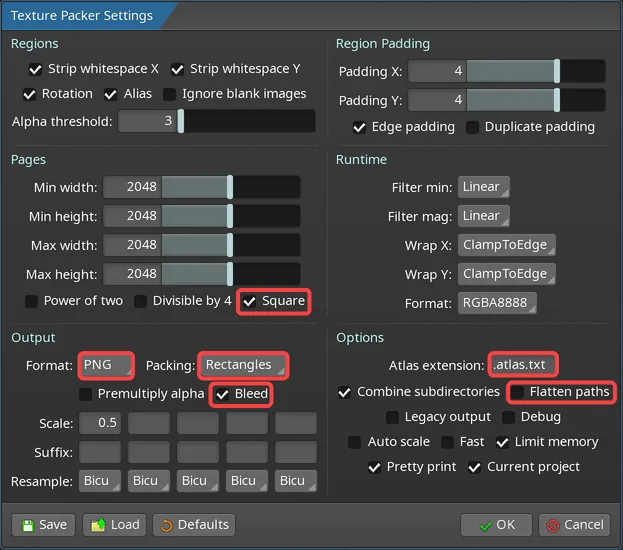Open the Packing Rectangles dropdown
Screen dimensions: 623x550
[x=243, y=366]
